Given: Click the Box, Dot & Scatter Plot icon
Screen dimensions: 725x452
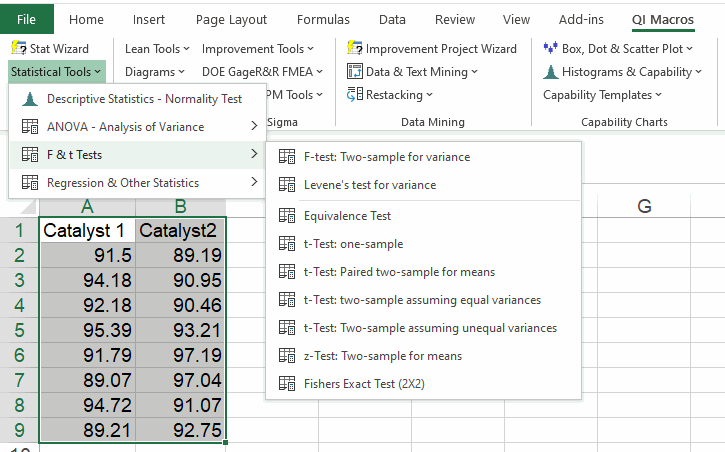Looking at the screenshot, I should tap(551, 48).
